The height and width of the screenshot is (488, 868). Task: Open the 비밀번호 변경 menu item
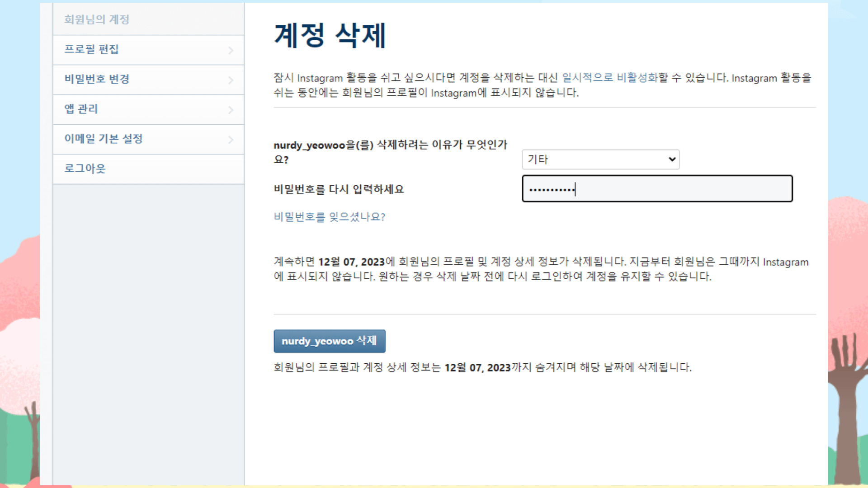click(x=148, y=80)
